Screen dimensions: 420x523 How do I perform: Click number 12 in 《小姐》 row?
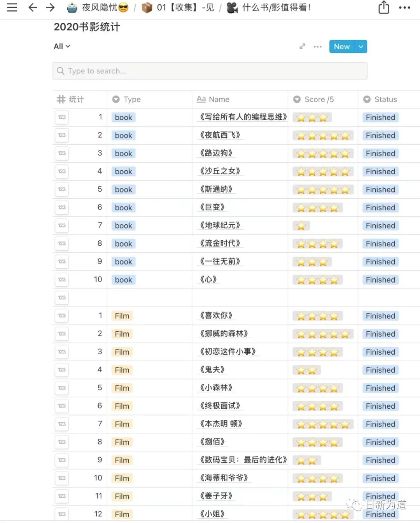[x=98, y=514]
